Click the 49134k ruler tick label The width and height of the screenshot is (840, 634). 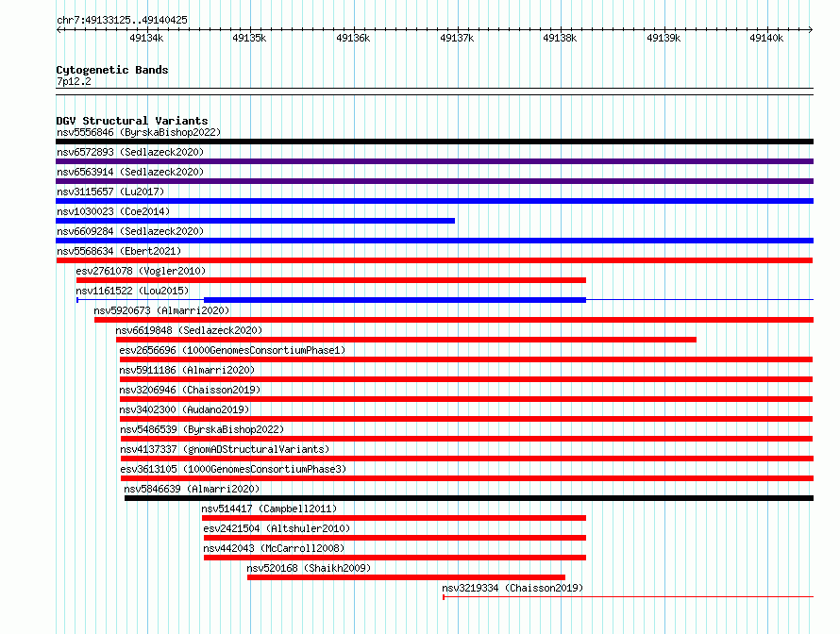(146, 38)
